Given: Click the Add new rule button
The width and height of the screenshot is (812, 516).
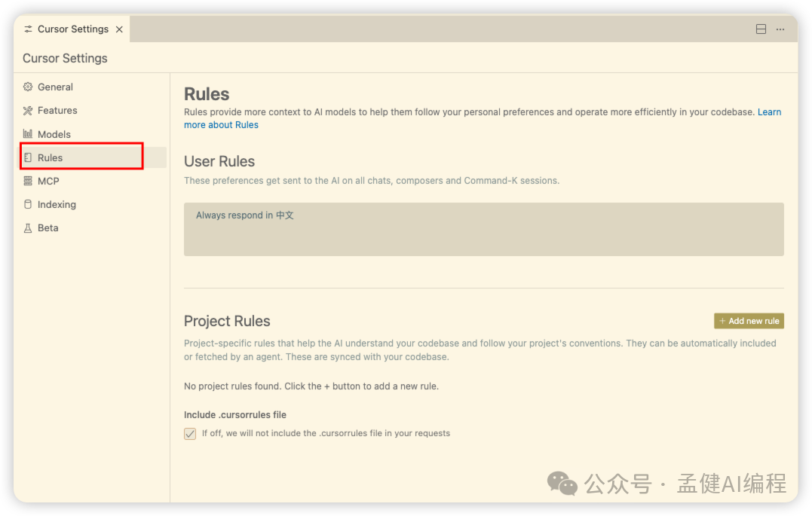Looking at the screenshot, I should pyautogui.click(x=749, y=321).
